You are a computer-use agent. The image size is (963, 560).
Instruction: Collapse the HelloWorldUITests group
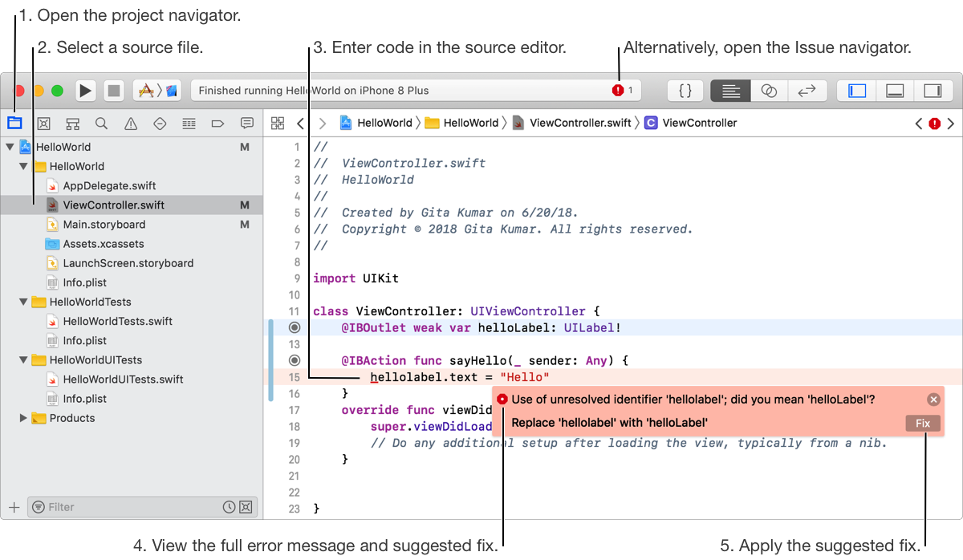[23, 360]
